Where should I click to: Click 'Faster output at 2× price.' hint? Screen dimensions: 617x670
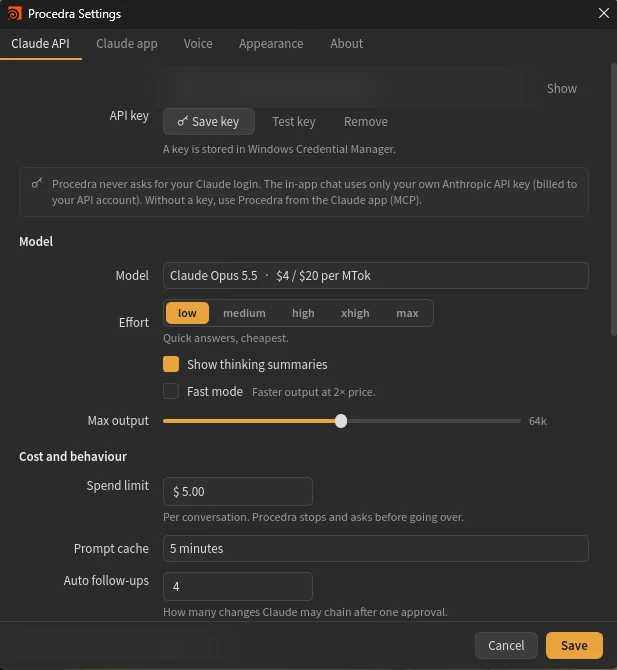pyautogui.click(x=314, y=392)
